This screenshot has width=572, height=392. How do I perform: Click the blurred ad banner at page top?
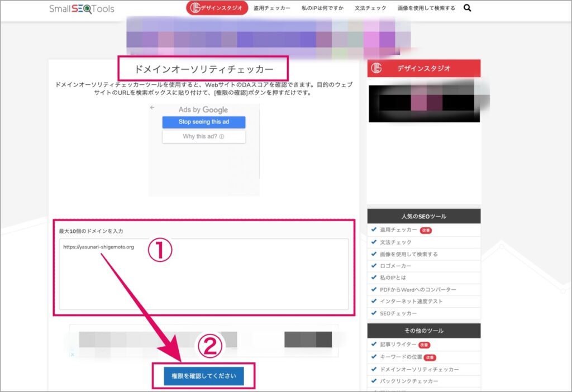pyautogui.click(x=269, y=37)
